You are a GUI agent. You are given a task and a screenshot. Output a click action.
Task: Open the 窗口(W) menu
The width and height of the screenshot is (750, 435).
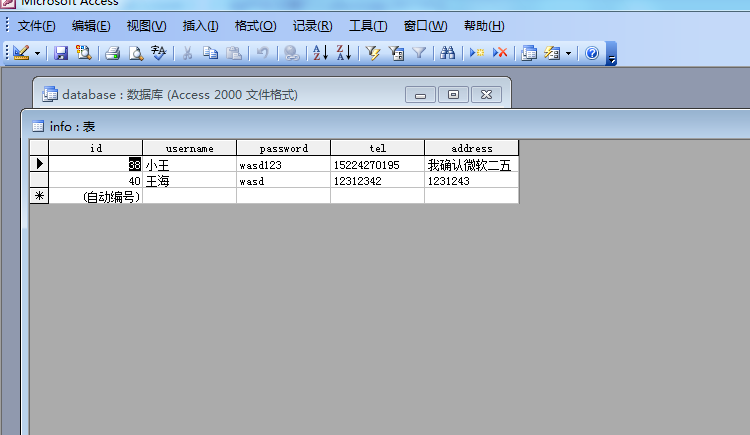pyautogui.click(x=425, y=26)
